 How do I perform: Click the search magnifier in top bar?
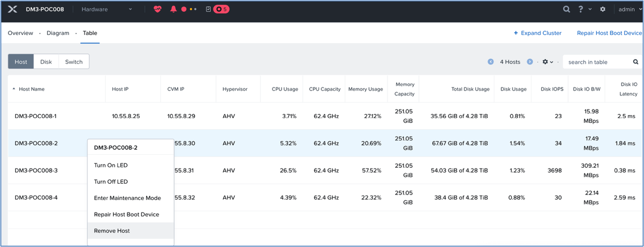tap(566, 9)
